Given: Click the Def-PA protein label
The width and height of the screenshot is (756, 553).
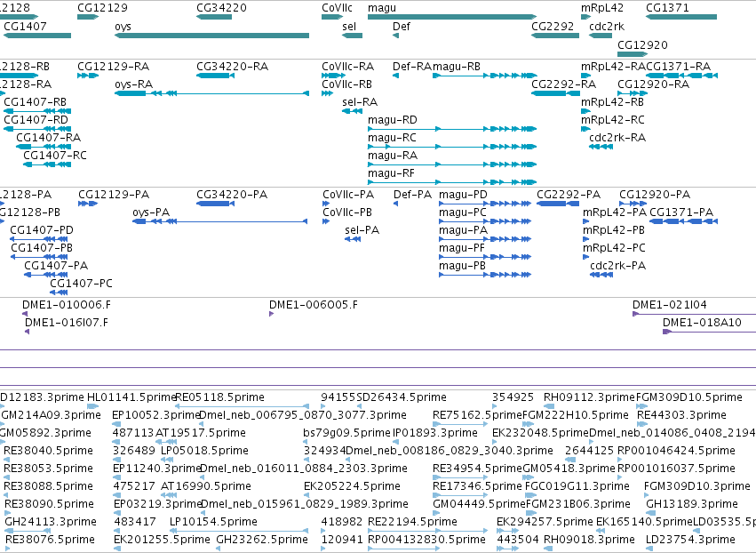Looking at the screenshot, I should tap(413, 195).
